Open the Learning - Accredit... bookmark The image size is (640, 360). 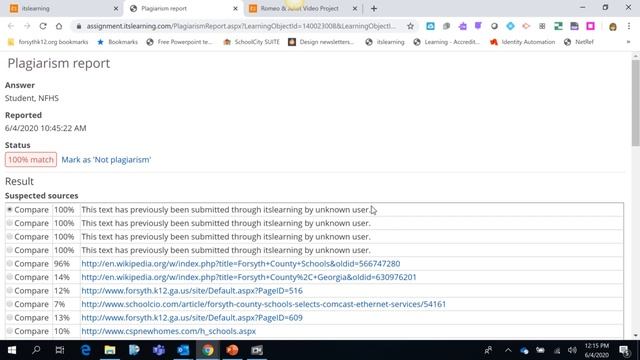tap(447, 42)
